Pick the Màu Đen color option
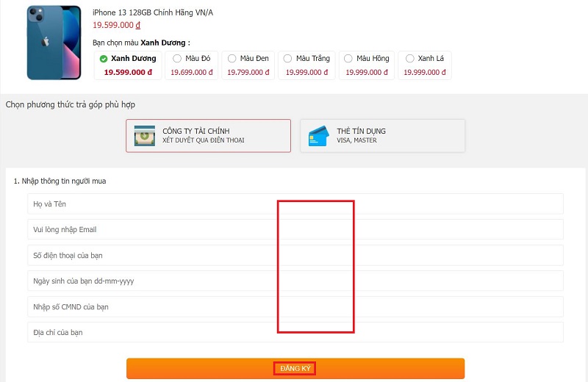The height and width of the screenshot is (382, 588). click(248, 65)
